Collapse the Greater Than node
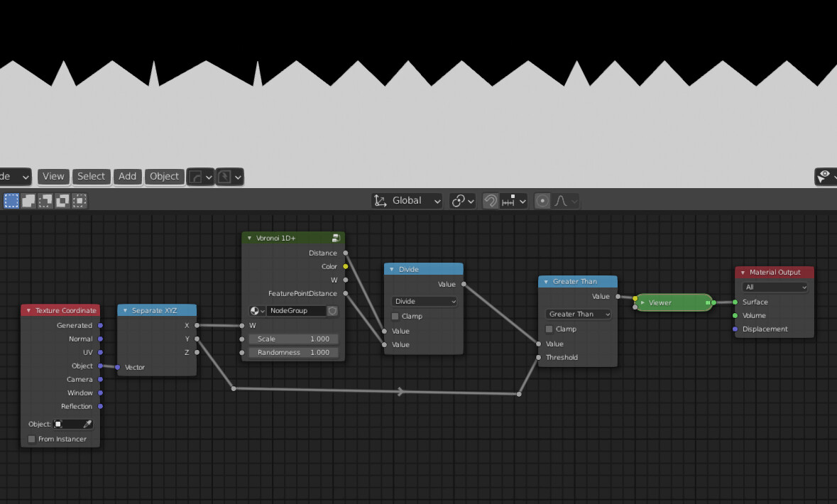 pos(546,281)
